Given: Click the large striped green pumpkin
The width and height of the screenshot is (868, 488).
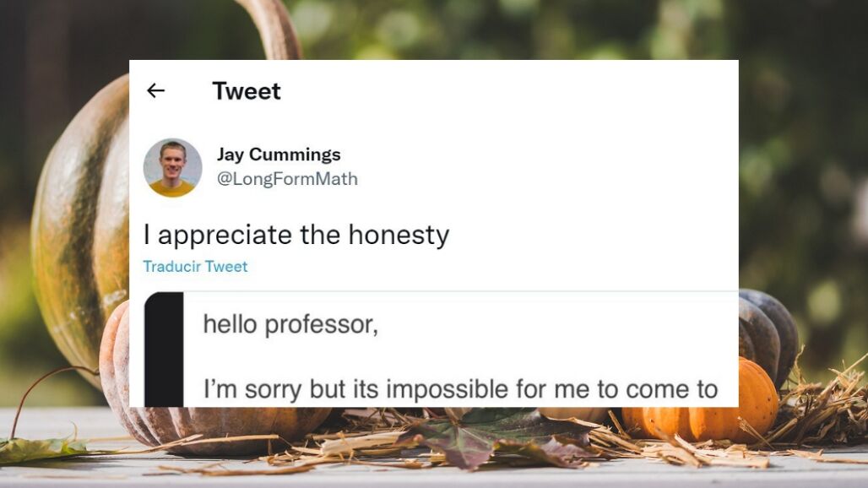Looking at the screenshot, I should (82, 221).
